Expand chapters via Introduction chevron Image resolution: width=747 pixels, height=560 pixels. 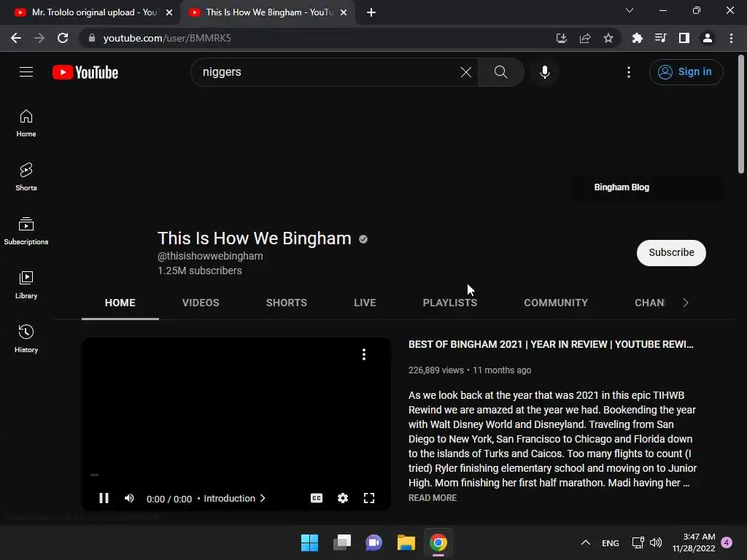(x=263, y=498)
